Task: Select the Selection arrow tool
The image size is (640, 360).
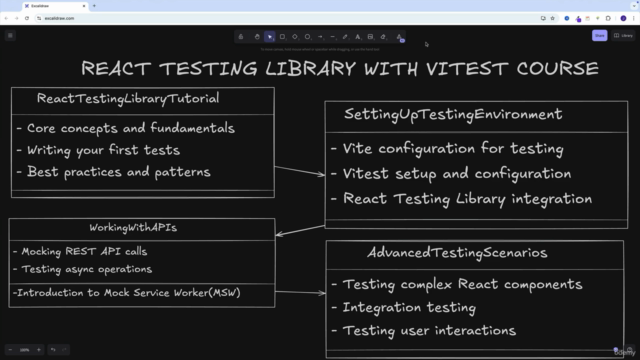Action: coord(269,37)
